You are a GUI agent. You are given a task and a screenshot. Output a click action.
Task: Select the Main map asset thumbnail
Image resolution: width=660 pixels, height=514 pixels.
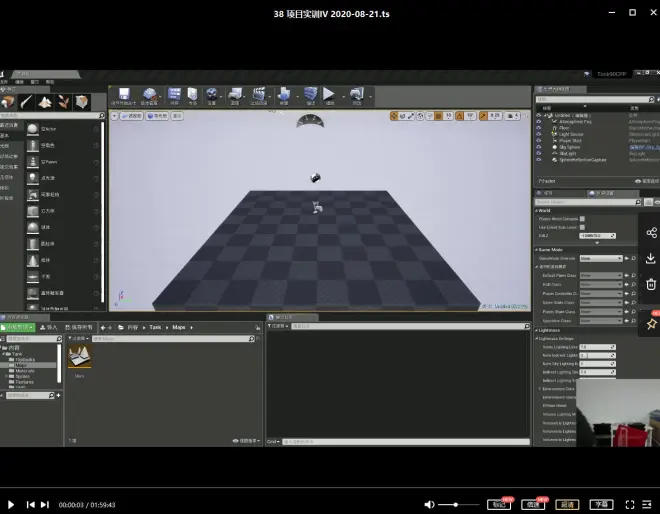coord(80,358)
